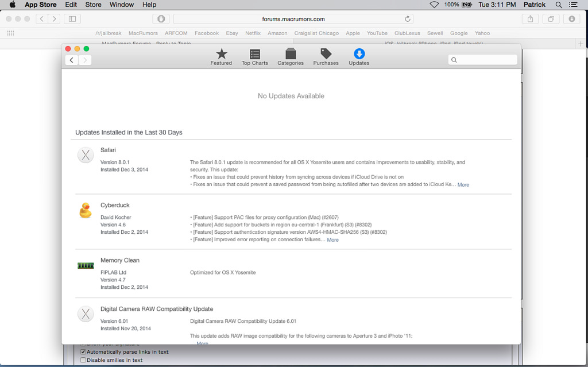Open a new Safari tab

581,44
